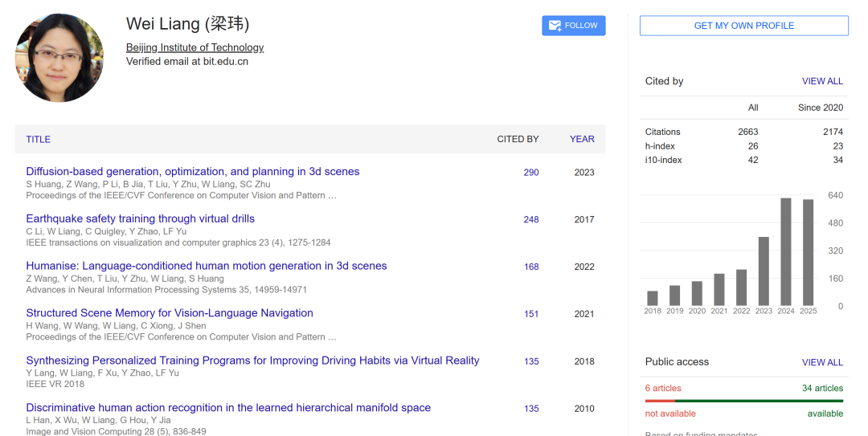This screenshot has height=436, width=868.
Task: Open Humanise language-conditioned motion paper
Action: pos(206,266)
